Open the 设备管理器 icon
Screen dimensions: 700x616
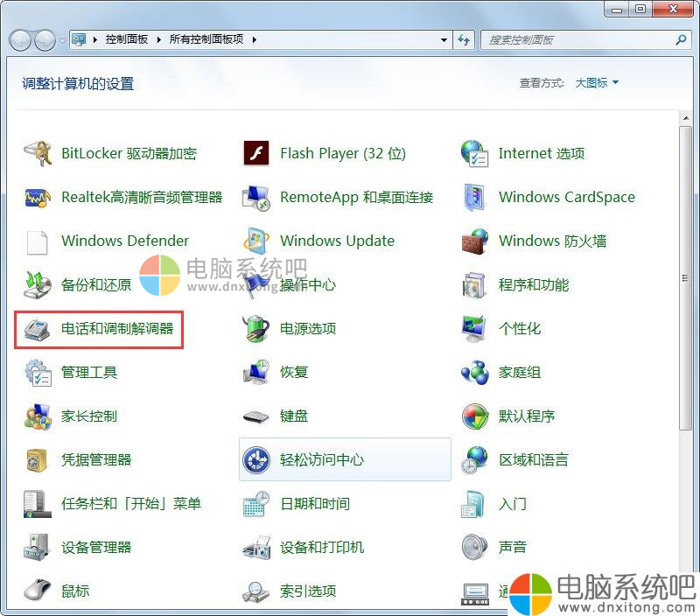coord(36,547)
